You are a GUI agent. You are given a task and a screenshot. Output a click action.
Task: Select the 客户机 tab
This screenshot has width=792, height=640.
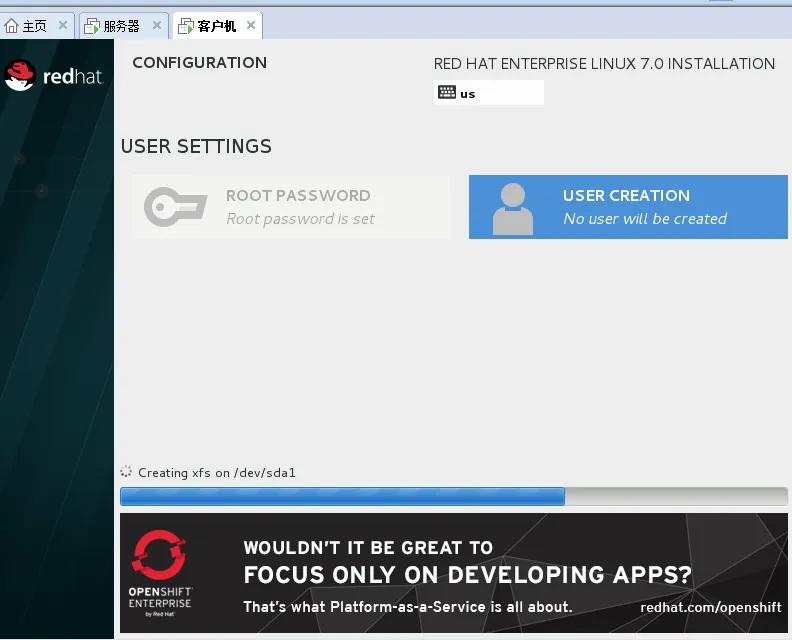pos(216,26)
